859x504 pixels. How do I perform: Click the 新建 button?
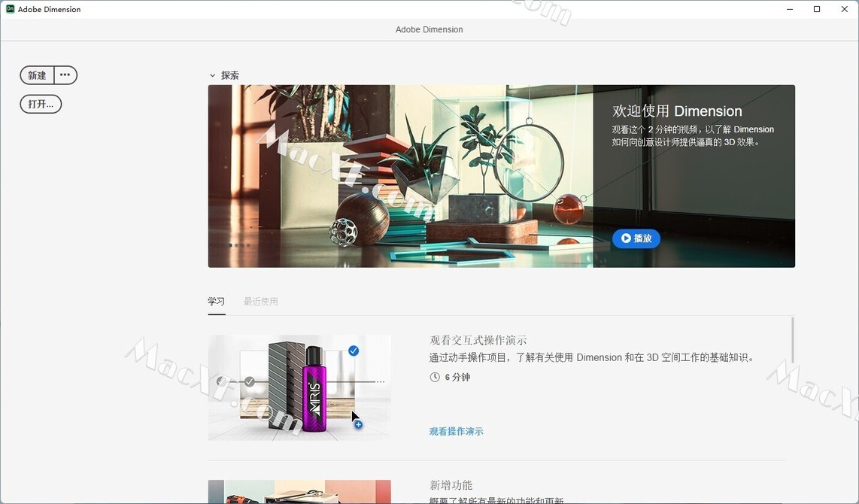[x=38, y=75]
